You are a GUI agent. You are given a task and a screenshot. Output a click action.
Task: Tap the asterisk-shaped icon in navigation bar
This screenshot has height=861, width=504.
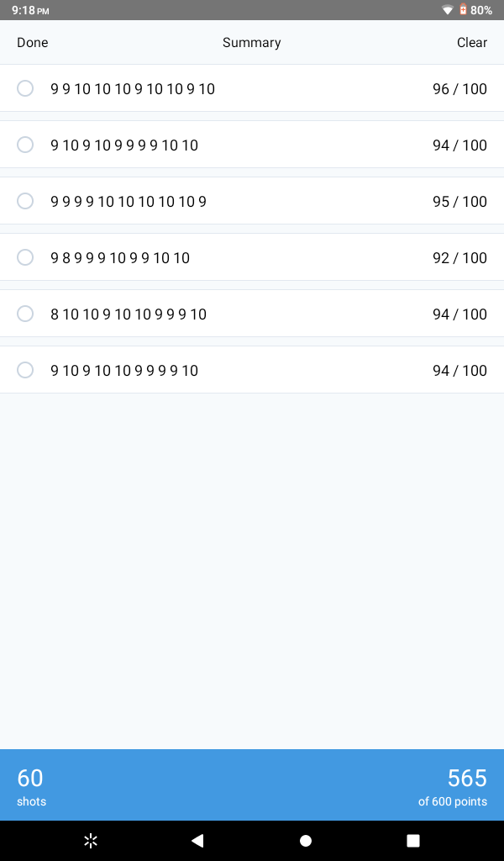[91, 841]
